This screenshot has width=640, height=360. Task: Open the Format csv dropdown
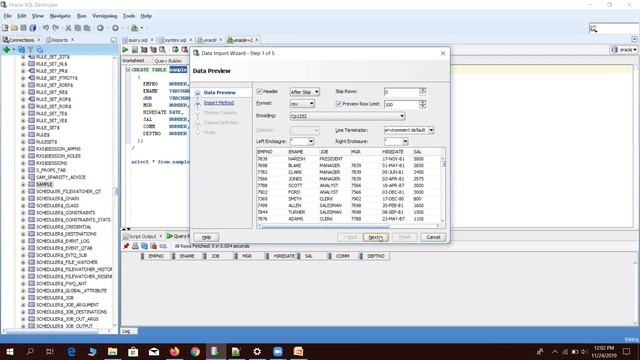click(x=302, y=104)
